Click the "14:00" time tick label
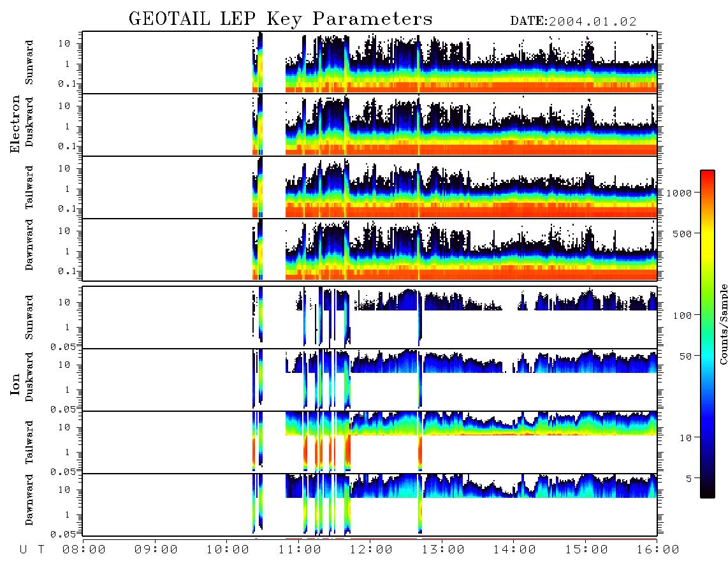 pyautogui.click(x=514, y=550)
